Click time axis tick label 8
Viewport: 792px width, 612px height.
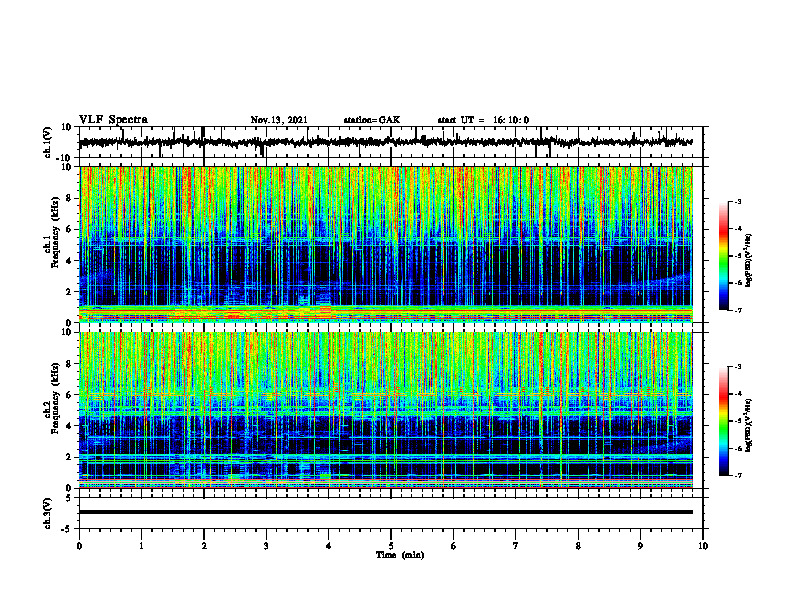tap(578, 546)
